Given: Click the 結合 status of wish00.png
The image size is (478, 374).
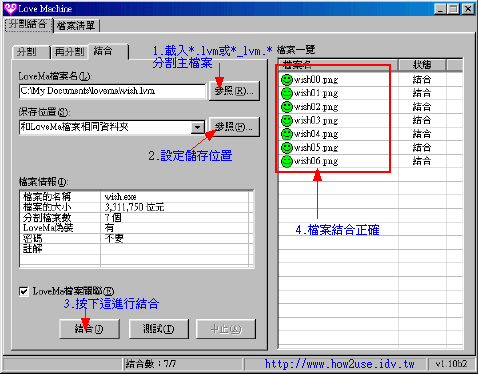Looking at the screenshot, I should 422,80.
